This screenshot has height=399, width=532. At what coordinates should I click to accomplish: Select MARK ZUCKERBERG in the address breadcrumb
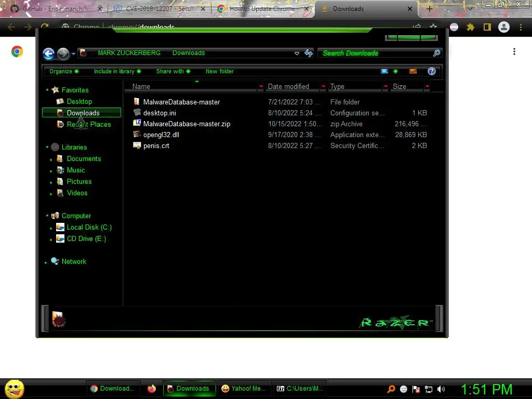129,53
